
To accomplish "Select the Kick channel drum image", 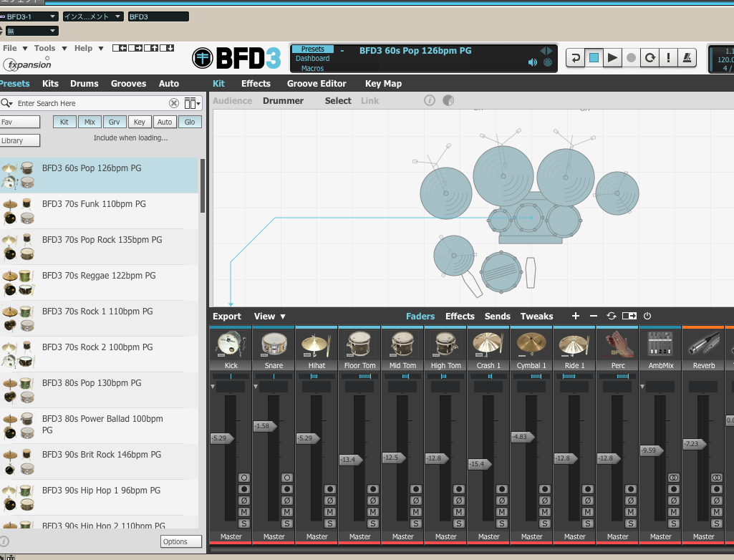I will pyautogui.click(x=231, y=344).
